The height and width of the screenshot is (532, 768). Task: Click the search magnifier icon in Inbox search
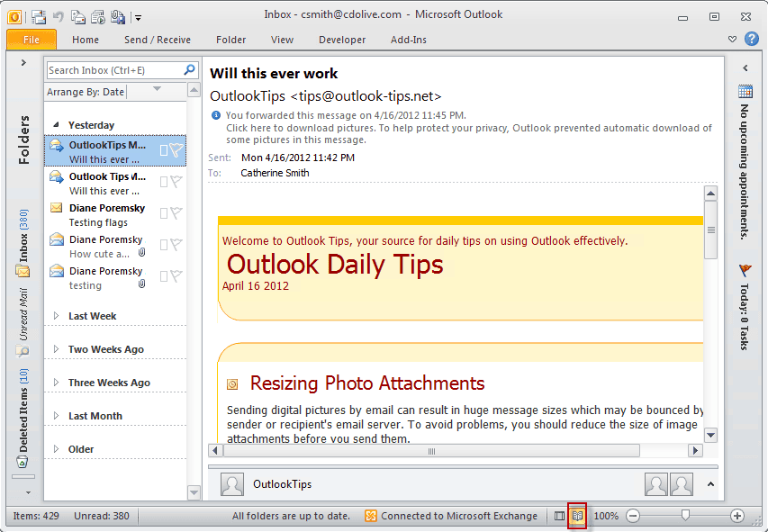click(x=190, y=70)
